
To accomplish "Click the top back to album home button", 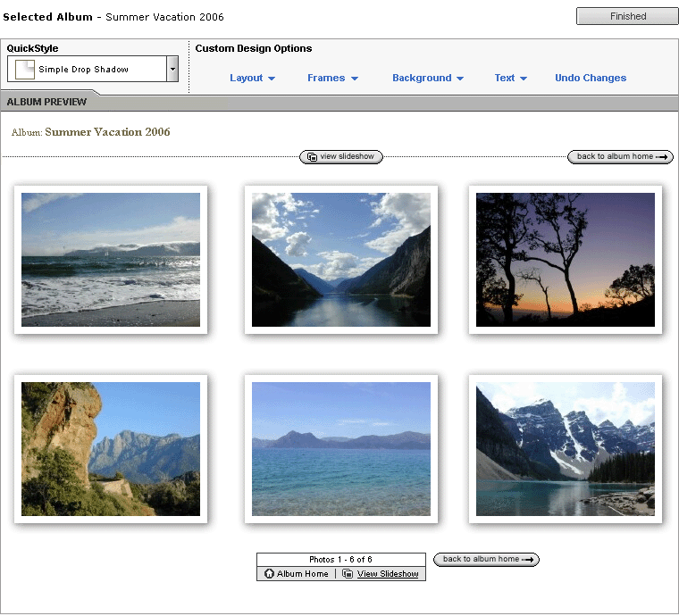I will point(620,156).
